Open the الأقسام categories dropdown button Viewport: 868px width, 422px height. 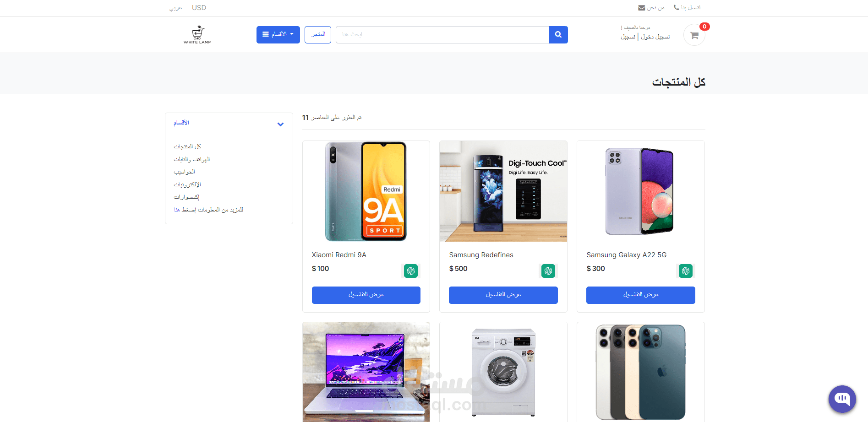(x=278, y=35)
